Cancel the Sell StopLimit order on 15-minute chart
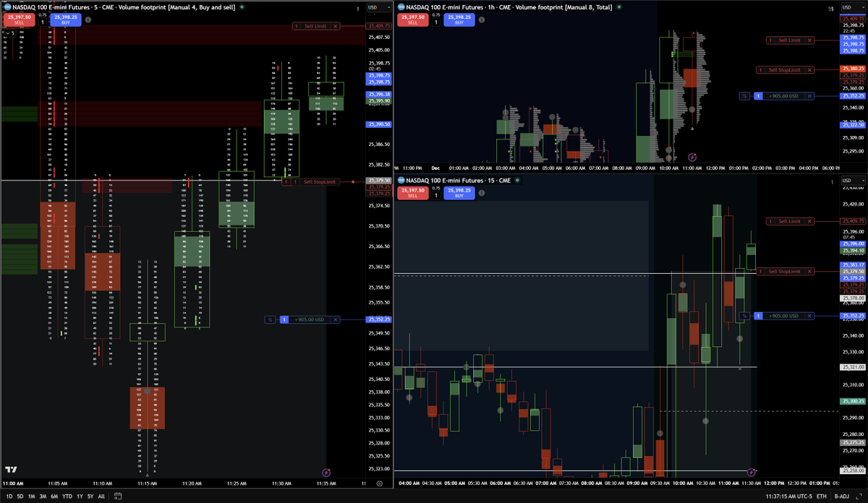 pos(809,272)
